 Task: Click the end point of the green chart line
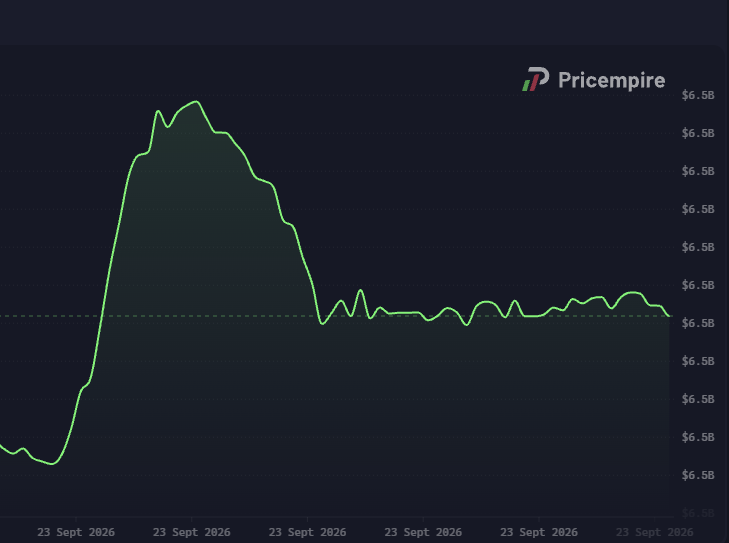click(x=669, y=316)
